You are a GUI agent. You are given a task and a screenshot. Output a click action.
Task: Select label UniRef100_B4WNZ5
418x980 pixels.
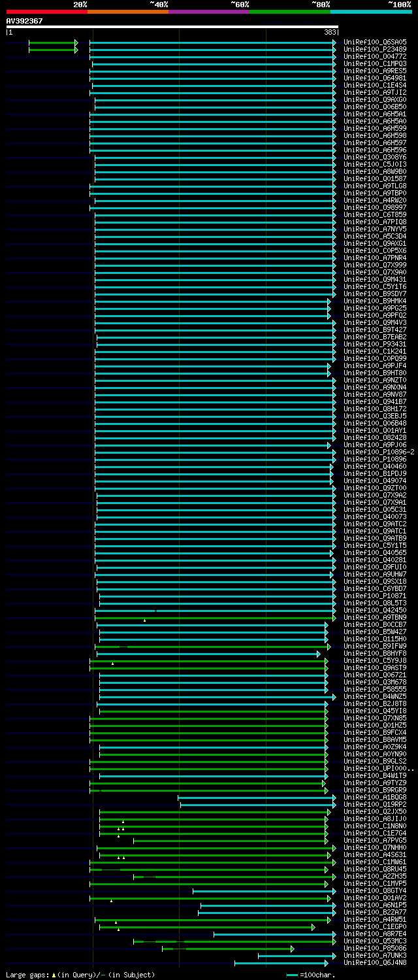coord(375,697)
